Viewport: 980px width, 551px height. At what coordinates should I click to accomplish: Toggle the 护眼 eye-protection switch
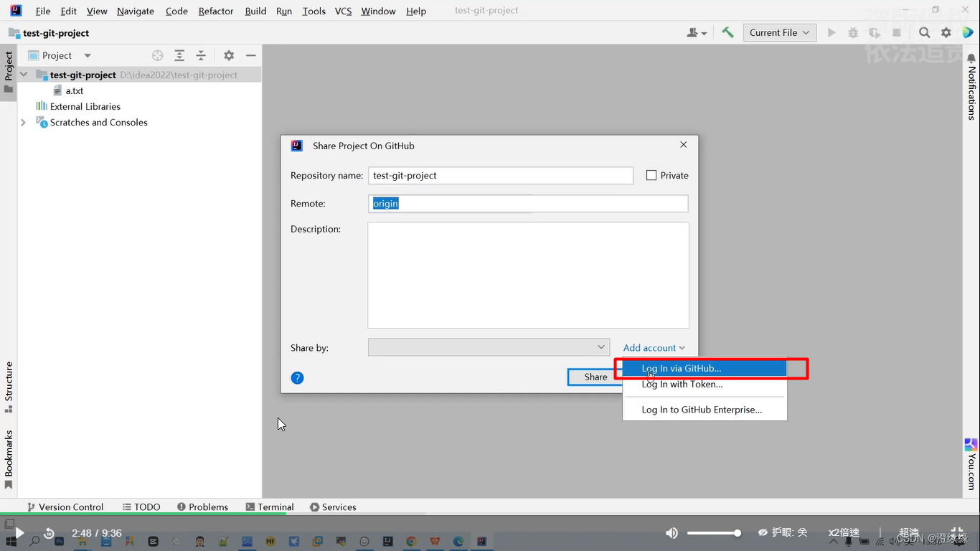pyautogui.click(x=783, y=532)
